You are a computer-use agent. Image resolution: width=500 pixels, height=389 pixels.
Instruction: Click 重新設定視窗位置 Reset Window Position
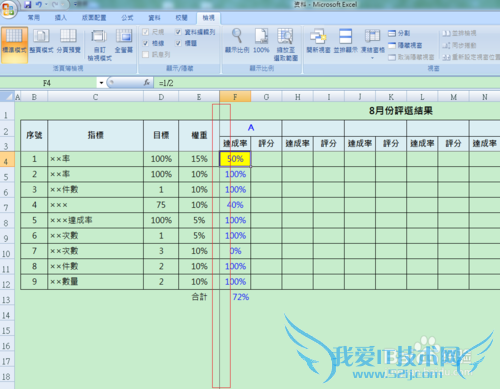[x=471, y=57]
